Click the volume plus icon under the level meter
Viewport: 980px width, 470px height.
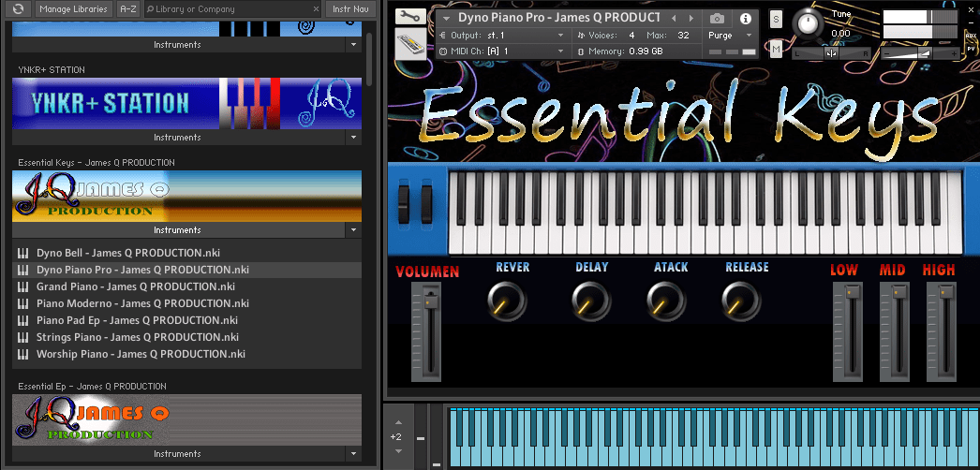pos(954,54)
